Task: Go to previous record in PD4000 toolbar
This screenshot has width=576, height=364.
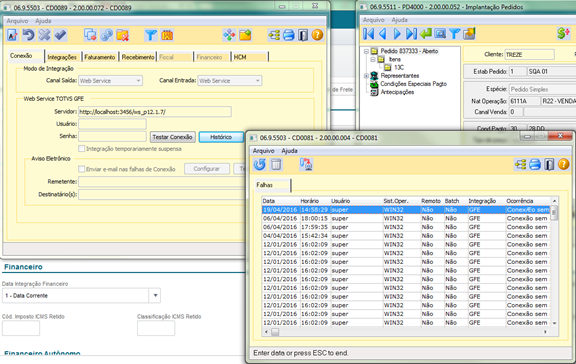Action: [x=383, y=34]
